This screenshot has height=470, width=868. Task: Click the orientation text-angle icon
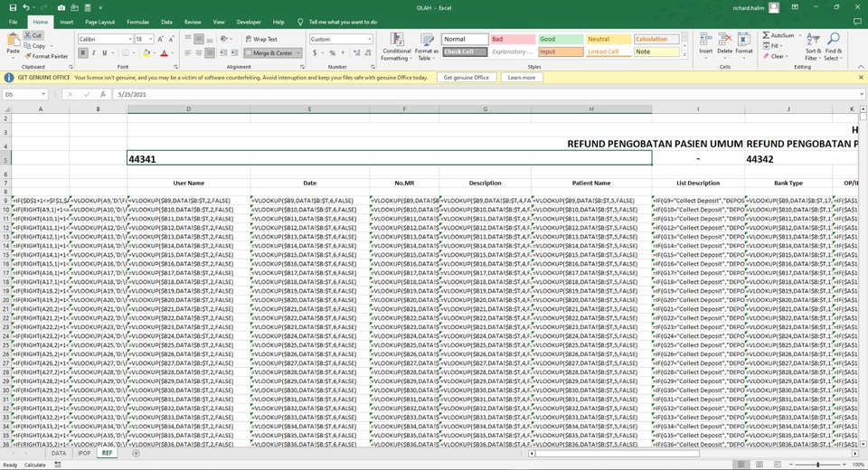(223, 39)
